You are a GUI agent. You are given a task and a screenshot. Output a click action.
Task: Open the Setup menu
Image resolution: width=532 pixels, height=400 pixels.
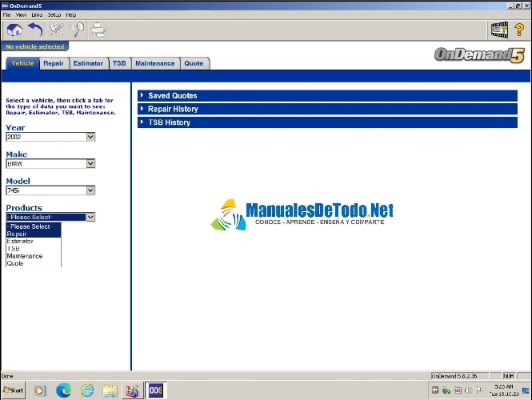pos(54,14)
